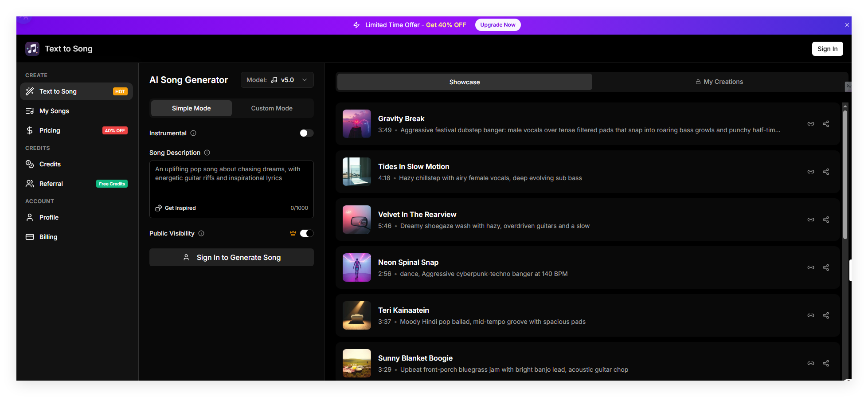
Task: Click the Text to Song logo icon
Action: point(32,49)
